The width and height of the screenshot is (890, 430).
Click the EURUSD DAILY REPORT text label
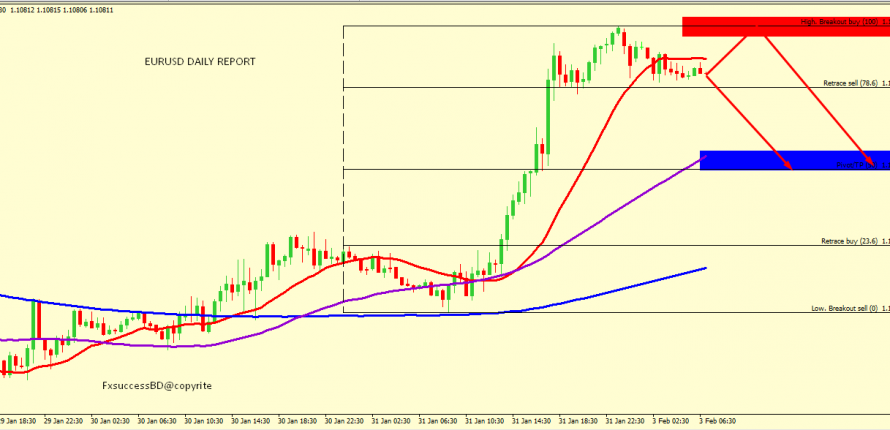tap(200, 62)
